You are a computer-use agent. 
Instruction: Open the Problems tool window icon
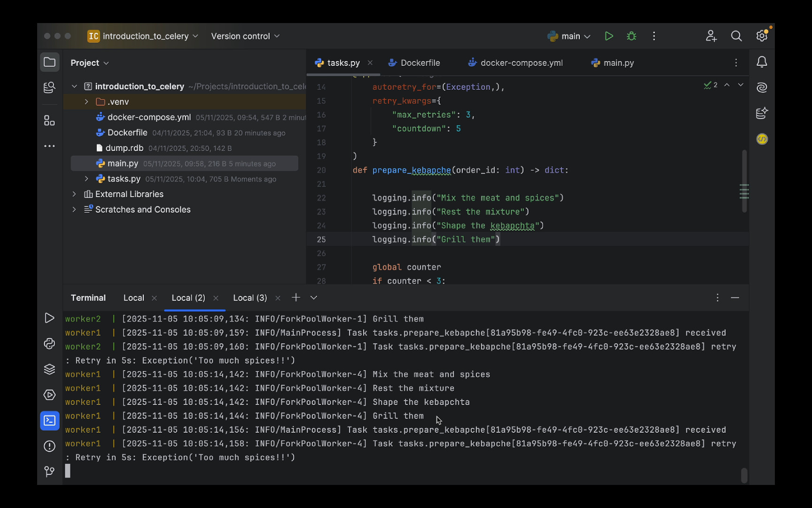click(49, 446)
